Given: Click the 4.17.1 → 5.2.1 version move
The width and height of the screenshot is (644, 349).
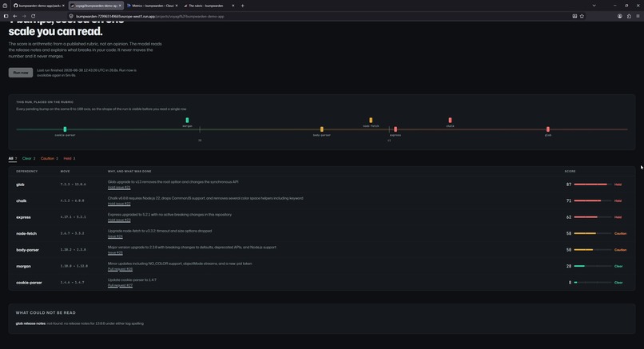Looking at the screenshot, I should coord(73,216).
